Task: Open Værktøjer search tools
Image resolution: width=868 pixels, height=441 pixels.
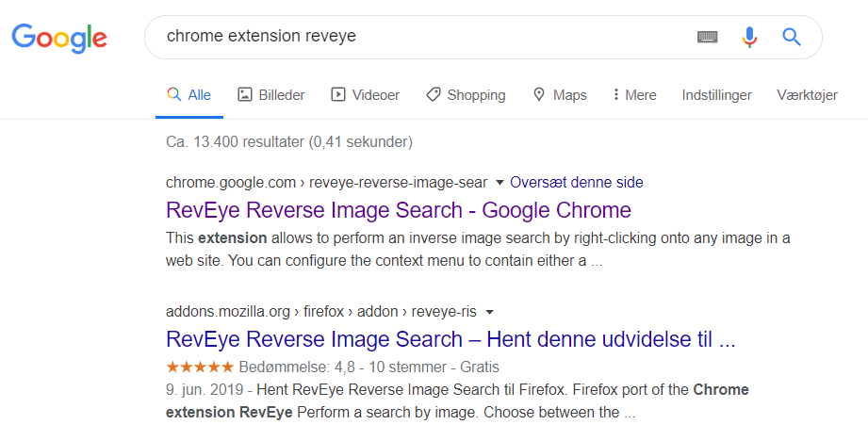Action: (x=807, y=95)
